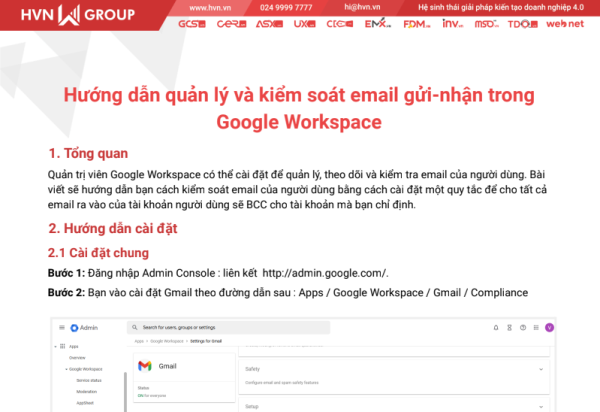Click the Gmail status 'ON for everyone' text
The image size is (600, 412).
[x=152, y=396]
